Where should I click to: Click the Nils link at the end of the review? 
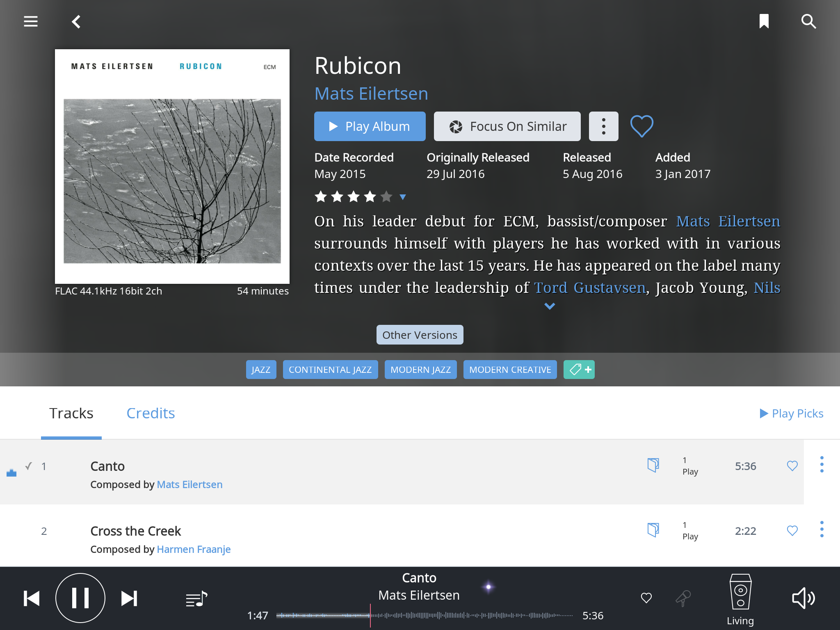tap(767, 288)
